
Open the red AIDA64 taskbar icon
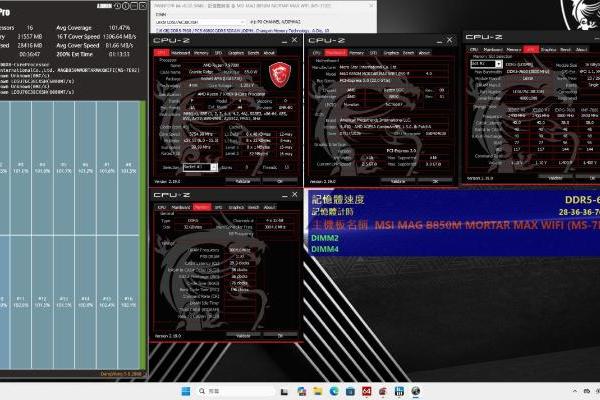click(367, 391)
